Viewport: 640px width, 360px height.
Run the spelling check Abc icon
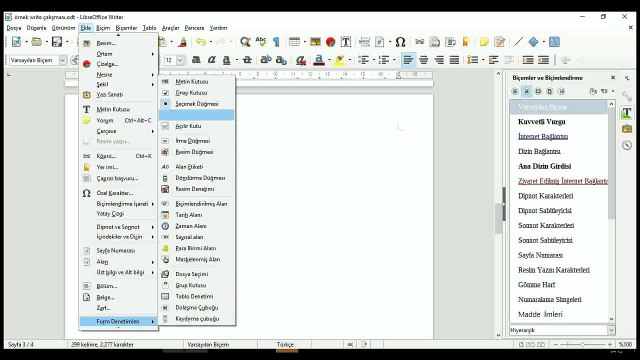tap(260, 42)
